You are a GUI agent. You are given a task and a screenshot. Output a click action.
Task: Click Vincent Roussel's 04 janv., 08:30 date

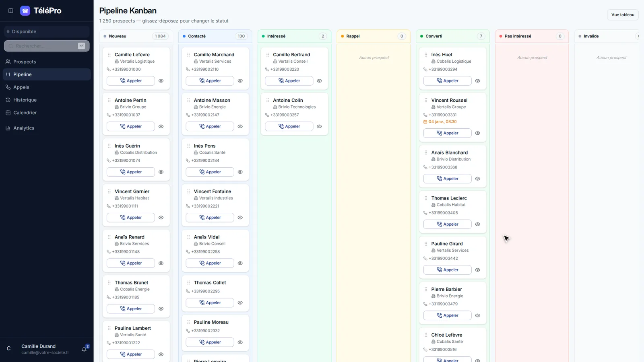pyautogui.click(x=440, y=122)
